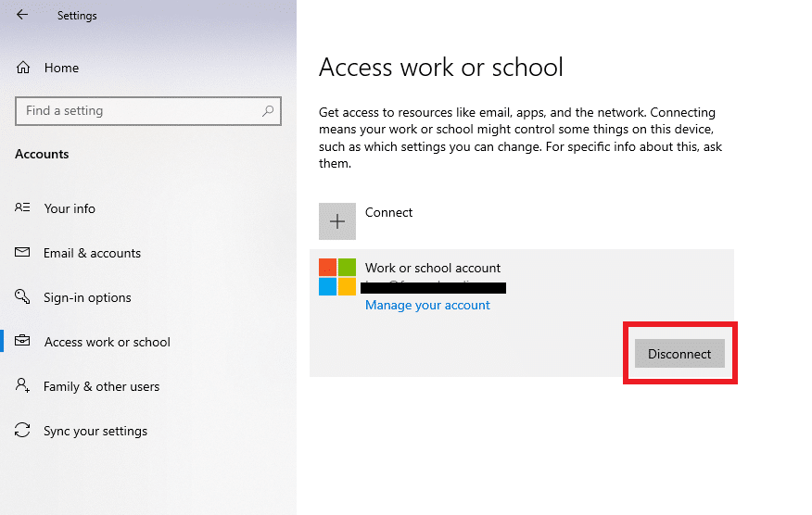Click the Connect label
The height and width of the screenshot is (515, 812).
pyautogui.click(x=389, y=212)
